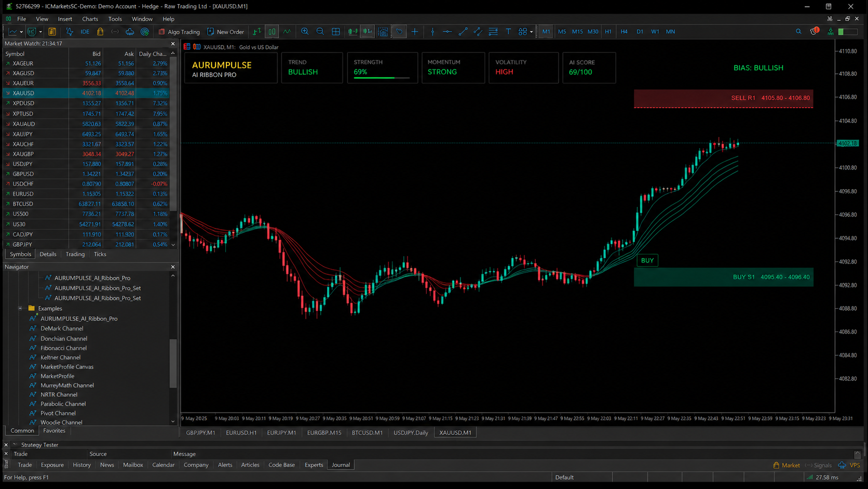The width and height of the screenshot is (868, 489).
Task: Switch to D1 timeframe
Action: pyautogui.click(x=640, y=32)
